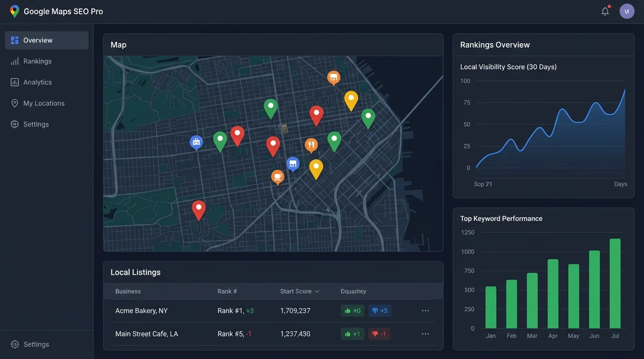Click the My Locations pin icon
The width and height of the screenshot is (644, 359).
(x=14, y=102)
